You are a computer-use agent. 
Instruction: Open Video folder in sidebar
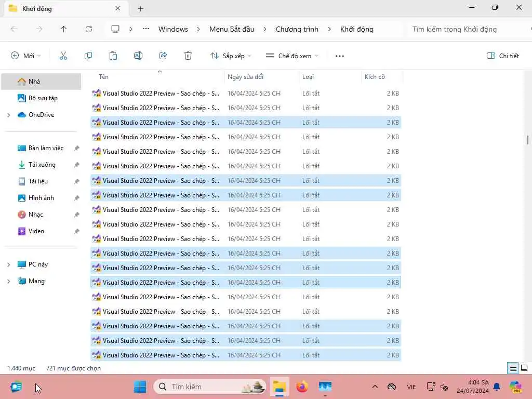pos(41,231)
